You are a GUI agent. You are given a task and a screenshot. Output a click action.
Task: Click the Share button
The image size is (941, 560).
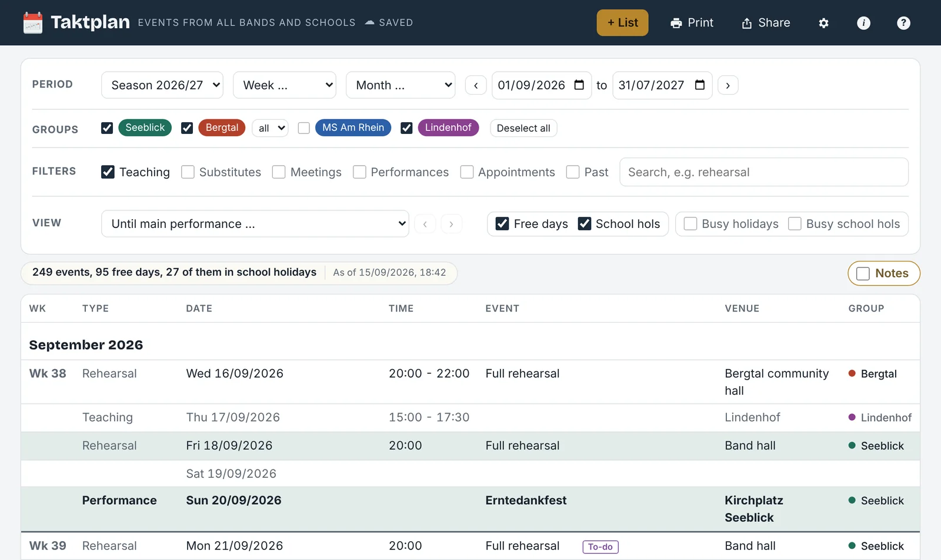766,23
